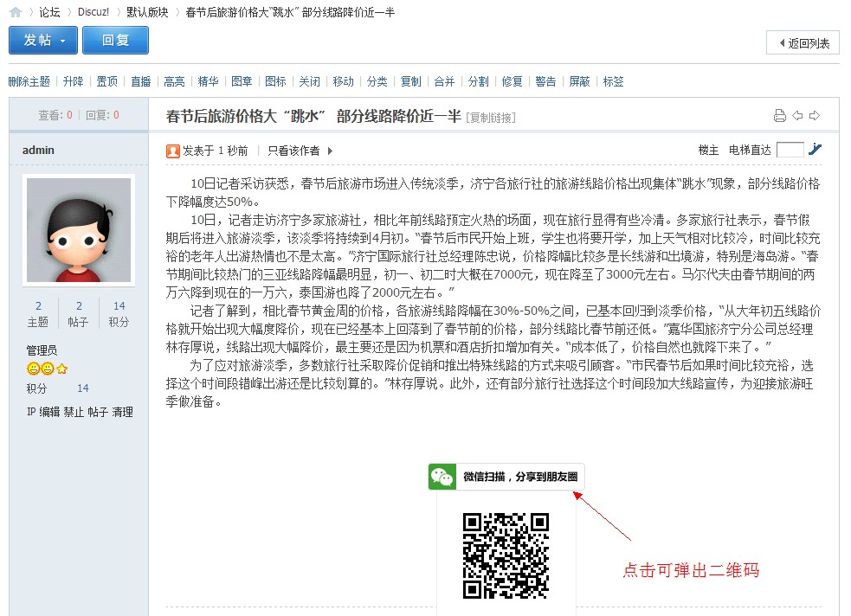Screen dimensions: 851x616
Task: Click 删除主题 moderation link
Action: (x=29, y=82)
